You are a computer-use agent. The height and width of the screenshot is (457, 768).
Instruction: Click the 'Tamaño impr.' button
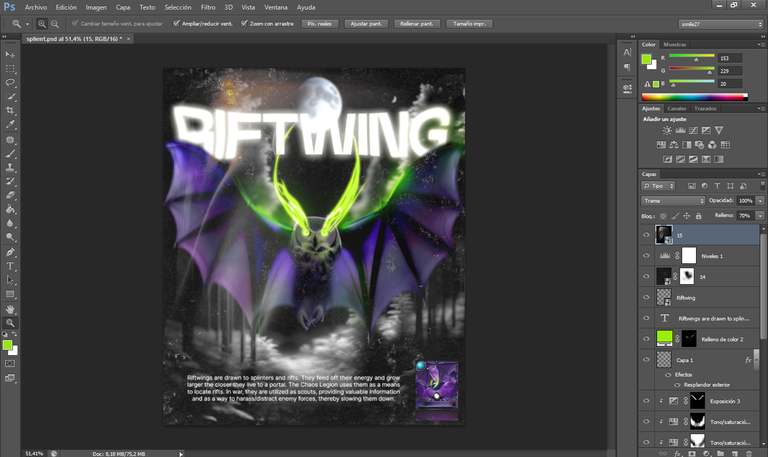[469, 24]
